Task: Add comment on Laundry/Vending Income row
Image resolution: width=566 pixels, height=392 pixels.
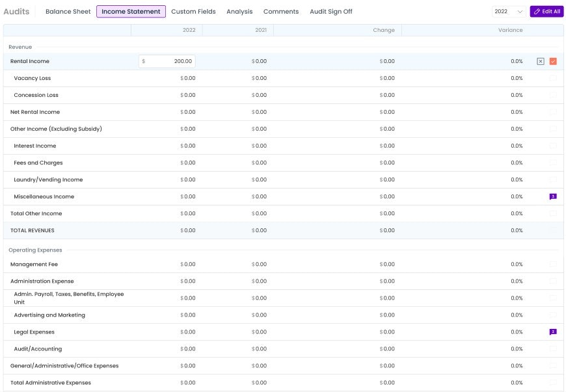Action: pos(553,179)
